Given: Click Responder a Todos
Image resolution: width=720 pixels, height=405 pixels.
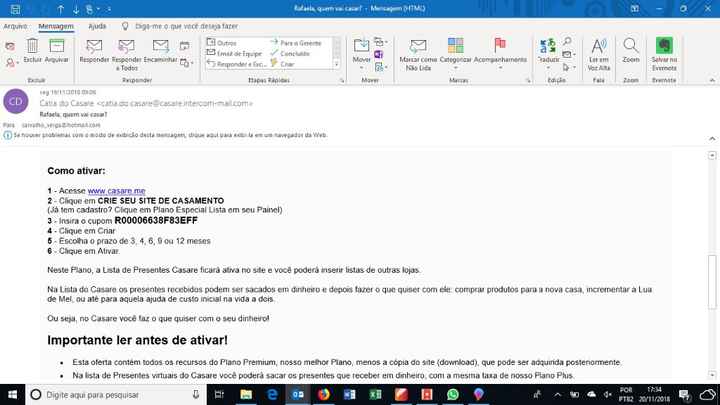Looking at the screenshot, I should pos(126,55).
